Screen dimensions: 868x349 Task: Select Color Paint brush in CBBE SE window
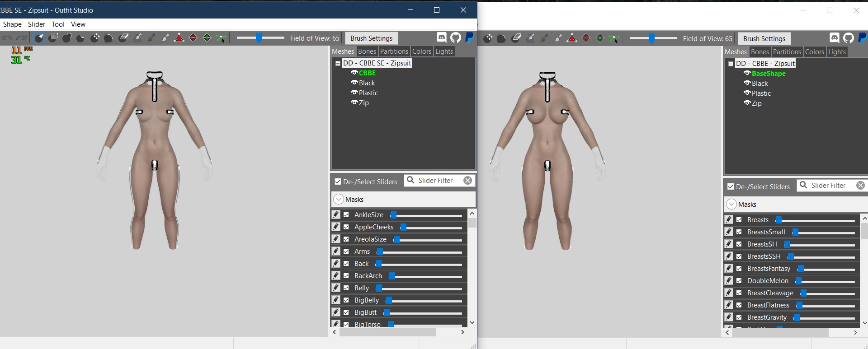151,38
